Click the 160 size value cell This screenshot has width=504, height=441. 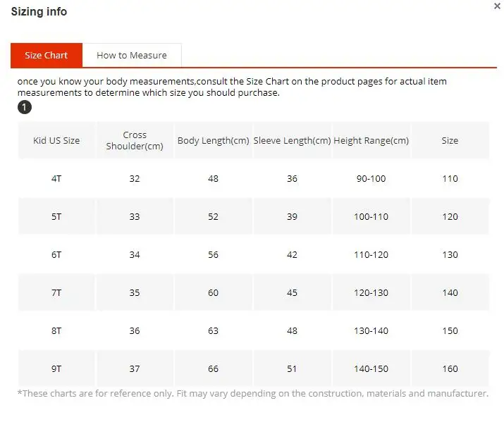click(x=450, y=368)
